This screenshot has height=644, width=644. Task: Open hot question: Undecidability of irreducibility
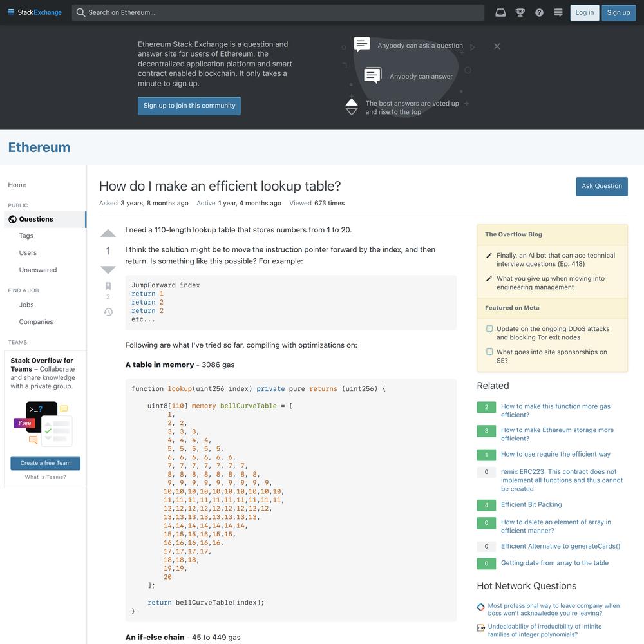point(545,630)
